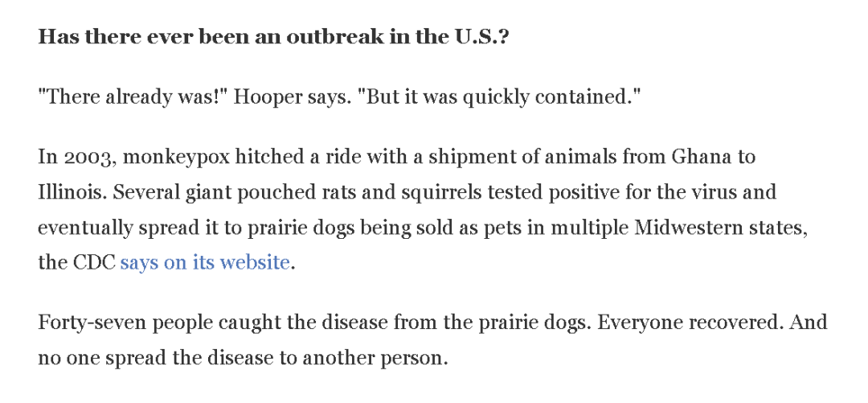Click the words "Midwestern states" in the text
868x403 pixels.
pyautogui.click(x=719, y=228)
